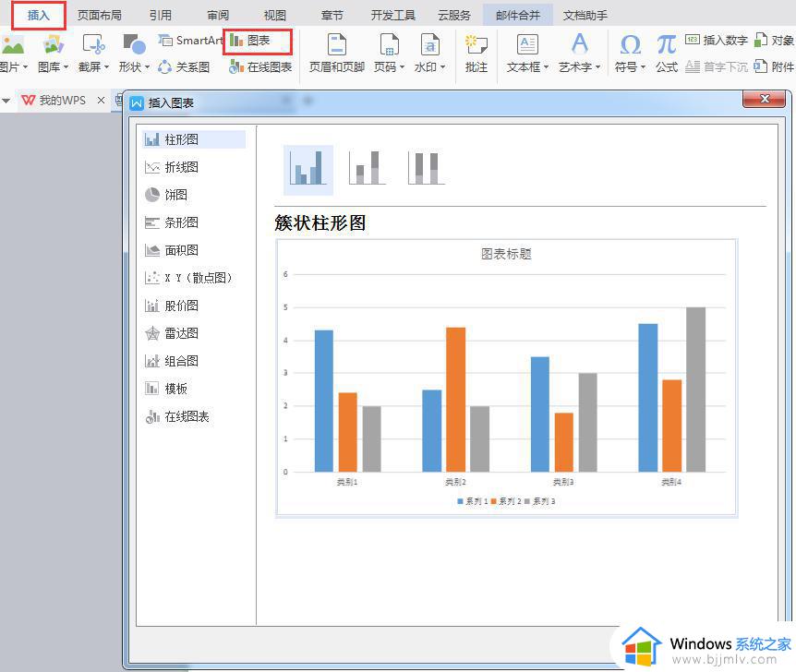The height and width of the screenshot is (672, 796).
Task: Click the 形状 shapes icon
Action: 135,44
